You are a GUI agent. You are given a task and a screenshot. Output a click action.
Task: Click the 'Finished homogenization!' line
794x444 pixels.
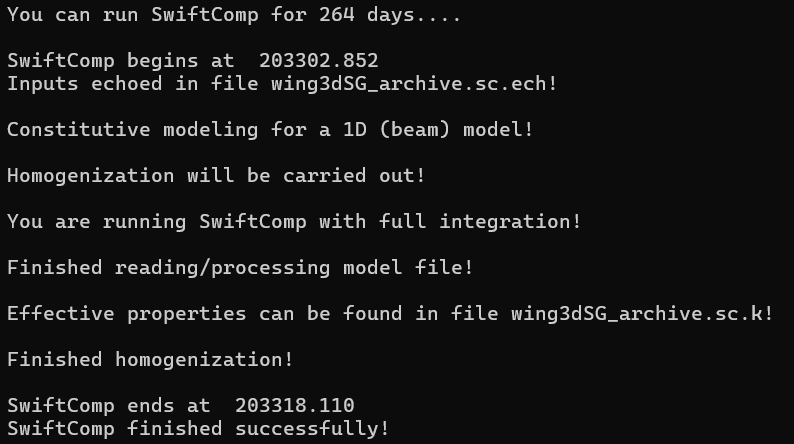click(x=150, y=360)
